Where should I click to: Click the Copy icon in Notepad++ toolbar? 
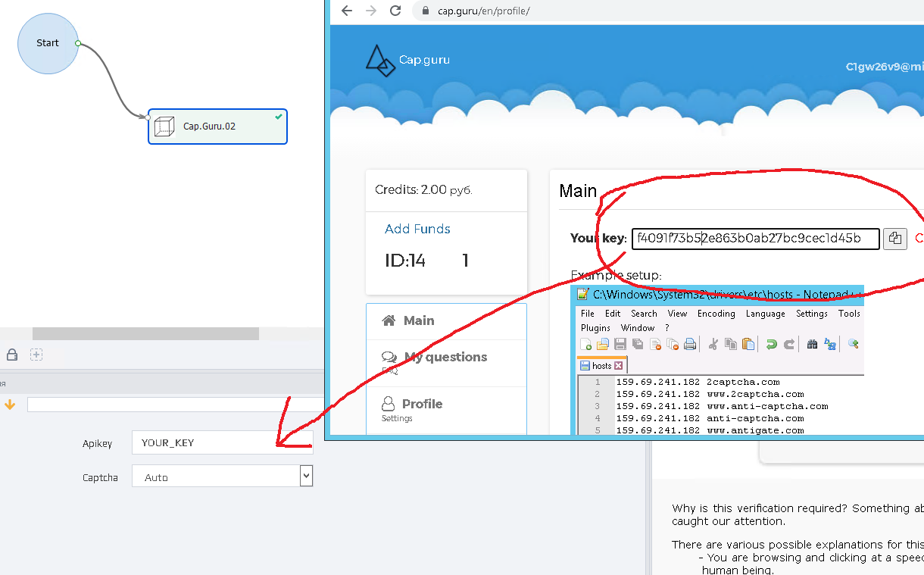click(x=731, y=345)
